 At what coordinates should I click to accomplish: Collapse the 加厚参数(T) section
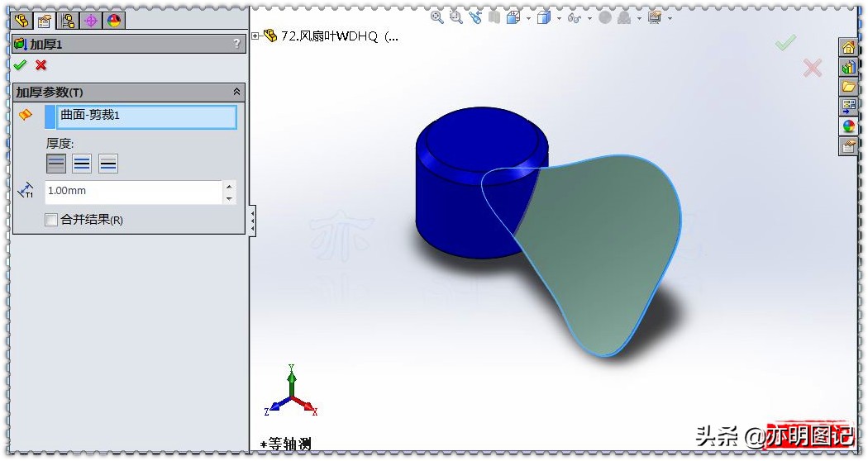(x=237, y=92)
